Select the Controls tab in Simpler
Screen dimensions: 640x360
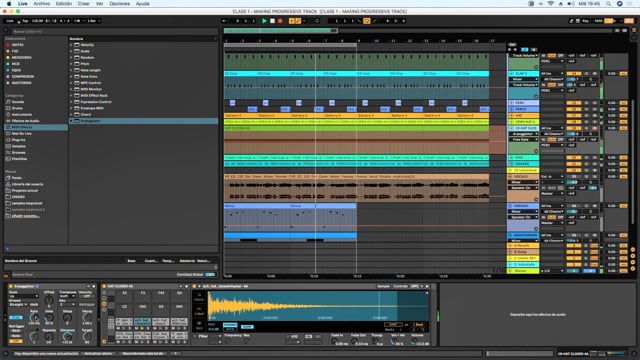(x=401, y=286)
